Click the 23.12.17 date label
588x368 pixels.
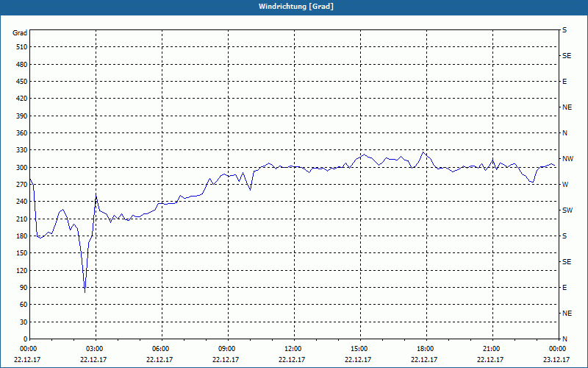click(556, 359)
